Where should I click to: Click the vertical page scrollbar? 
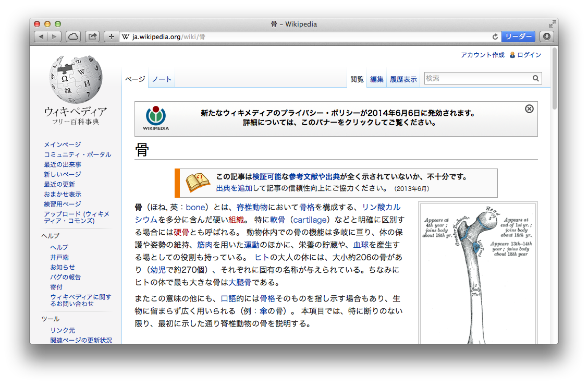coord(555,79)
